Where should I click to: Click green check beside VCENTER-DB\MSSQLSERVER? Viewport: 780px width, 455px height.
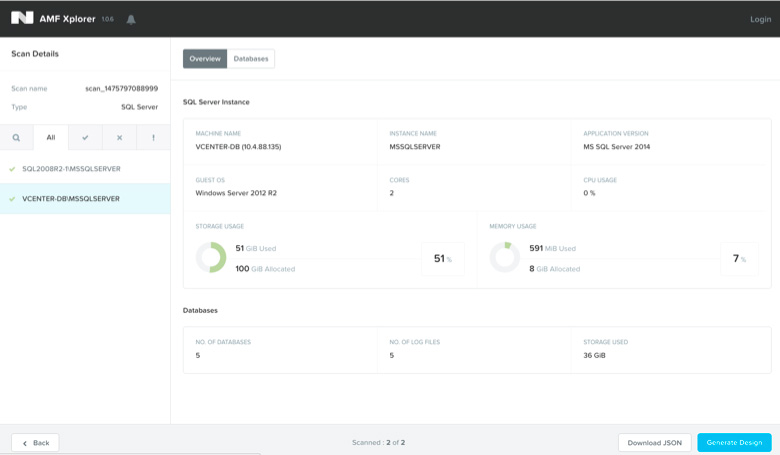[12, 199]
